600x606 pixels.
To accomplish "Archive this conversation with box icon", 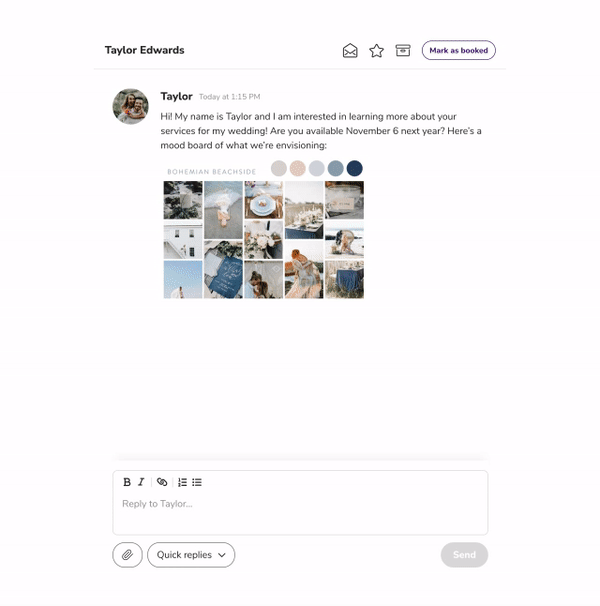I will (403, 50).
